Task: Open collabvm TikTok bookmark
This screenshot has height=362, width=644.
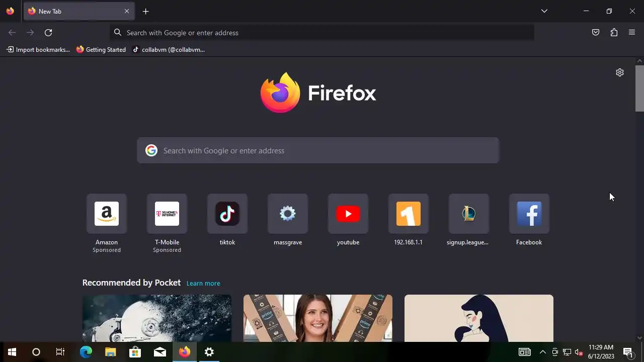Action: point(169,50)
